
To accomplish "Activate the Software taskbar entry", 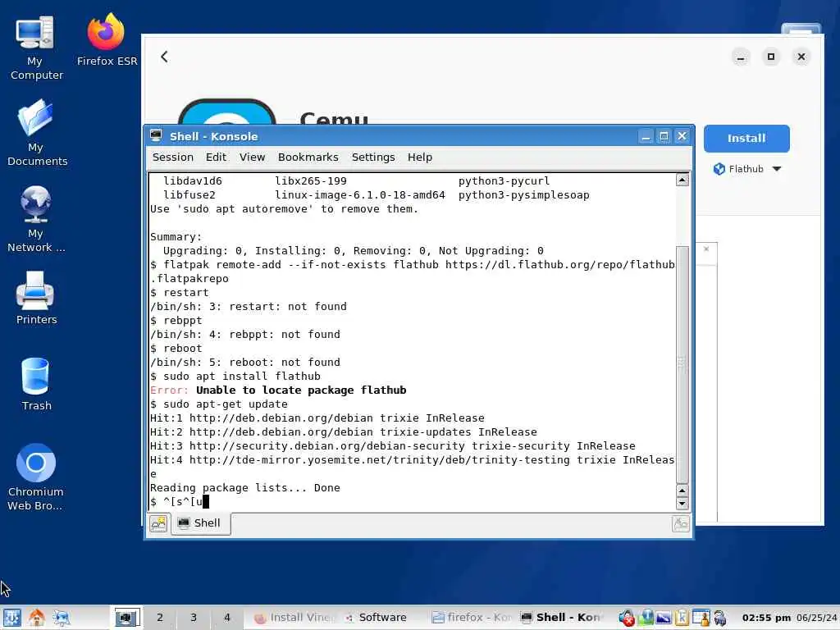I will point(382,618).
